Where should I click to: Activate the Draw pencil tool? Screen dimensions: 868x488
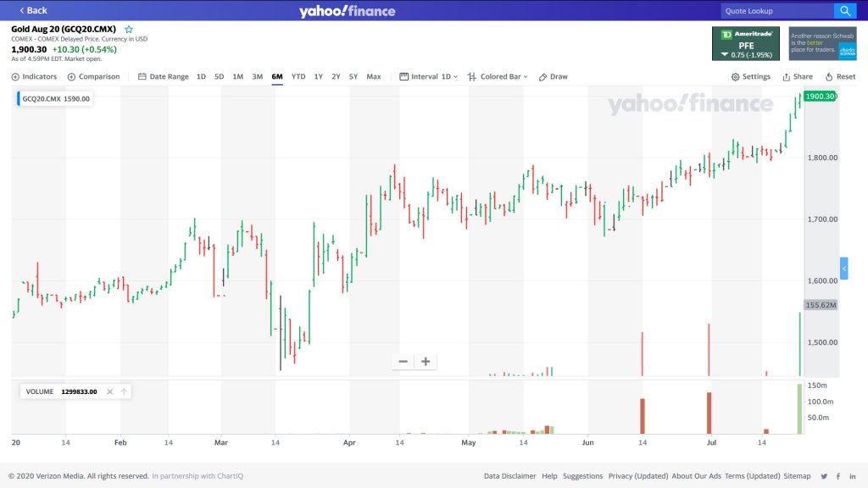coord(553,76)
